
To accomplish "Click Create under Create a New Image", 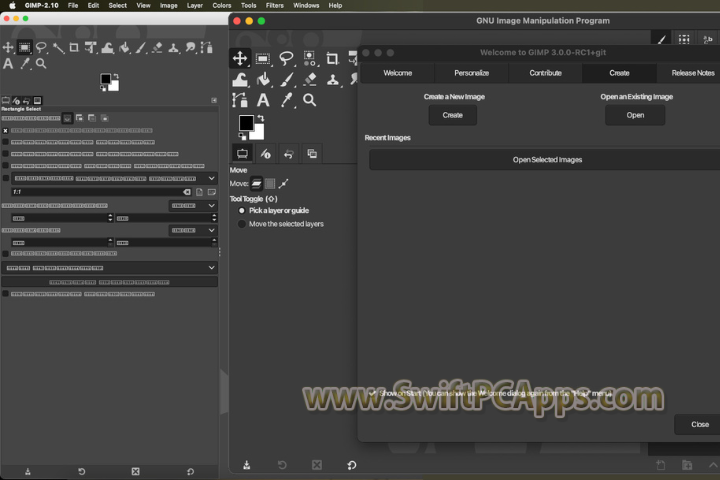I will (x=453, y=115).
